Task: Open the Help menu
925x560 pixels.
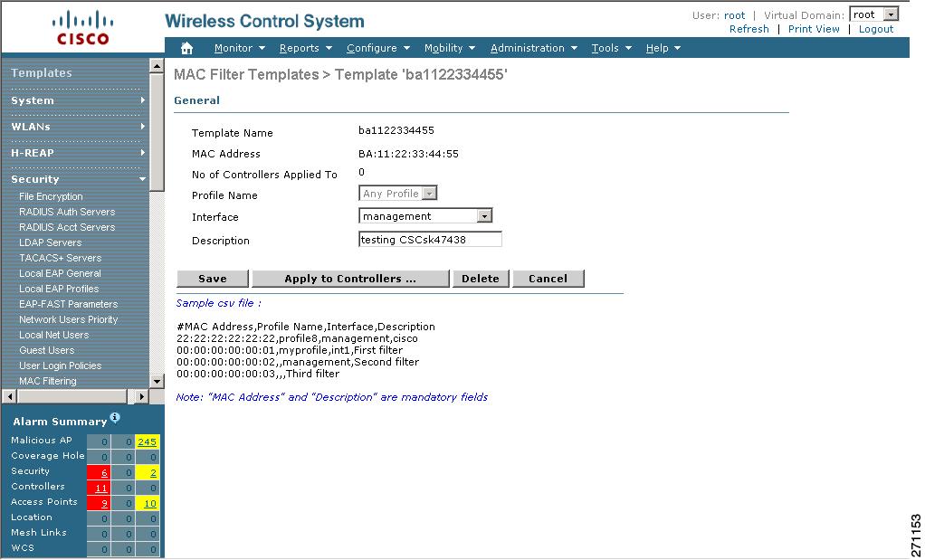Action: pyautogui.click(x=663, y=48)
